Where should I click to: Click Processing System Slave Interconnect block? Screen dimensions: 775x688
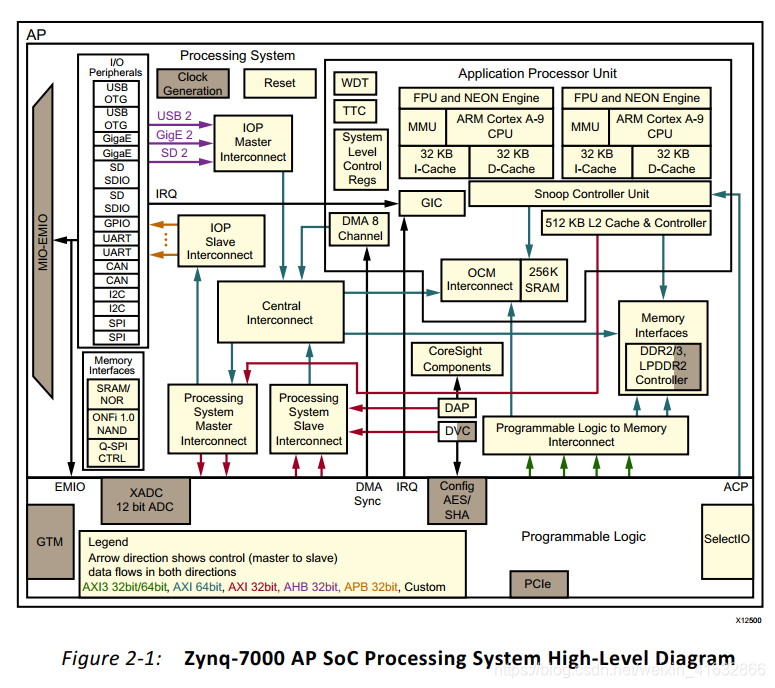click(309, 419)
